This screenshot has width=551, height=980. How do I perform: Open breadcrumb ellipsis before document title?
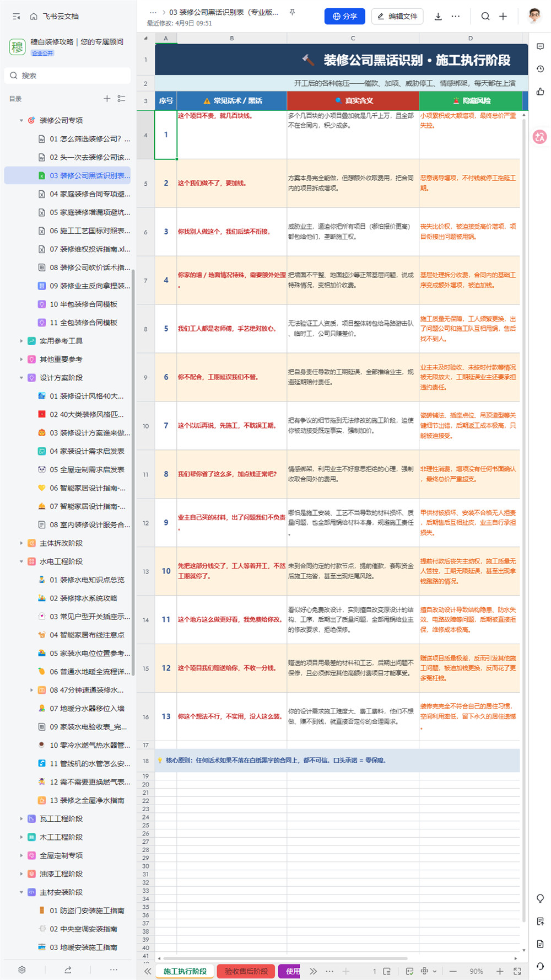tap(153, 12)
